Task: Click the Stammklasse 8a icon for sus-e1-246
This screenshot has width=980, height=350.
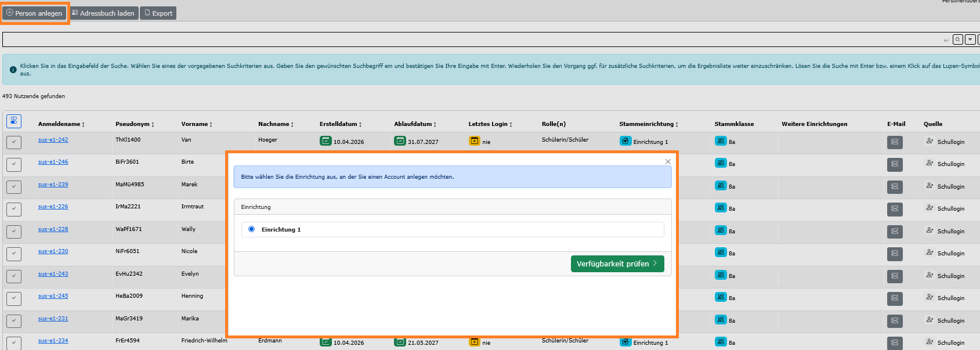Action: 721,163
